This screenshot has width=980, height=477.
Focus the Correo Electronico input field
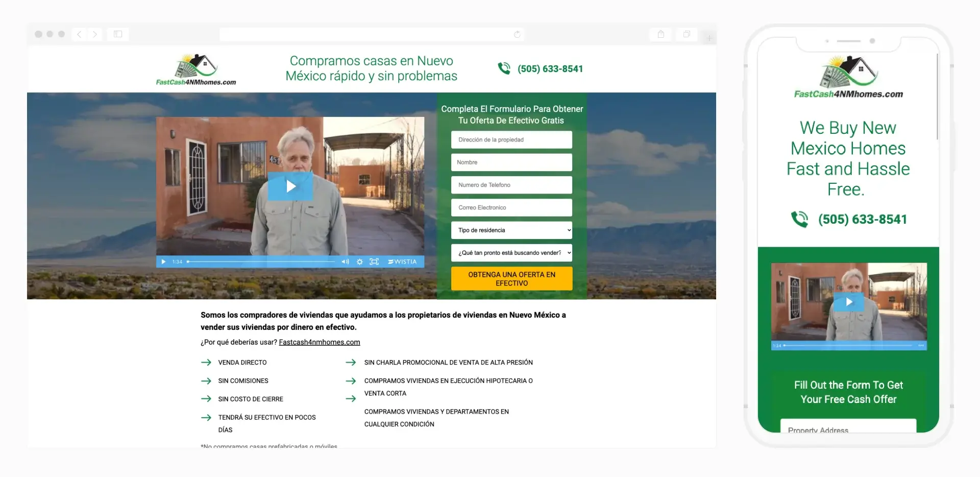[511, 208]
